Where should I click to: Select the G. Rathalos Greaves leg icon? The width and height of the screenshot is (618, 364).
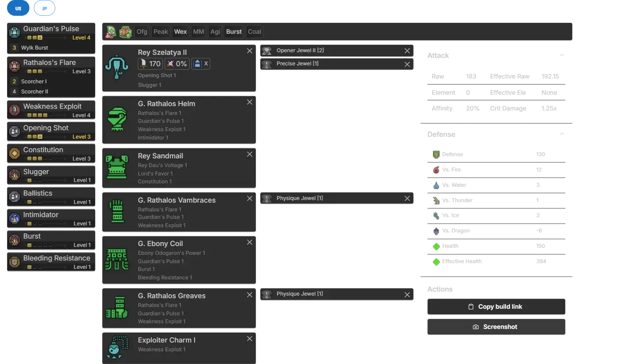click(x=117, y=308)
